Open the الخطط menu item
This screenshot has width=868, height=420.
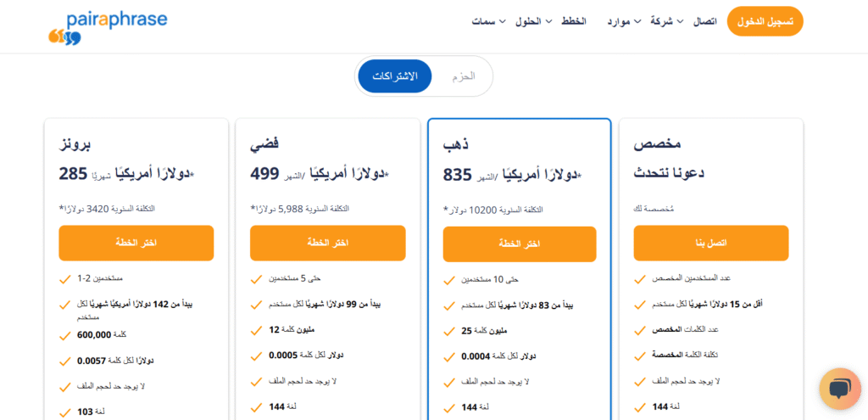[x=574, y=21]
